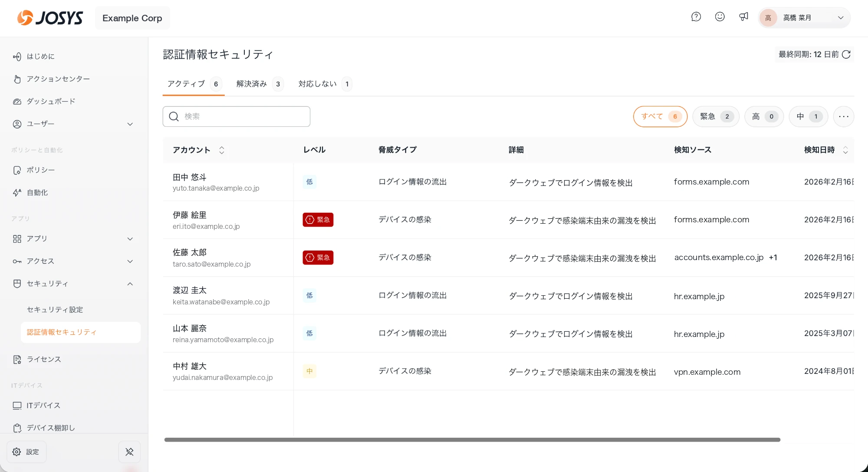Refresh the last sync with the reload icon
The width and height of the screenshot is (868, 472).
tap(846, 54)
